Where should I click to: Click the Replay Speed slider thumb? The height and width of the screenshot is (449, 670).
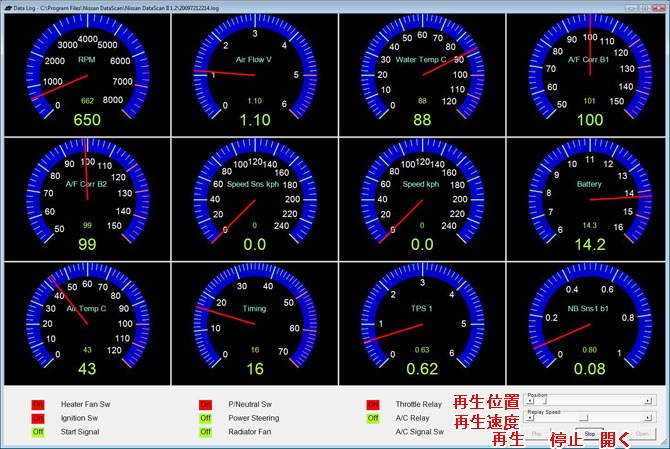[583, 418]
